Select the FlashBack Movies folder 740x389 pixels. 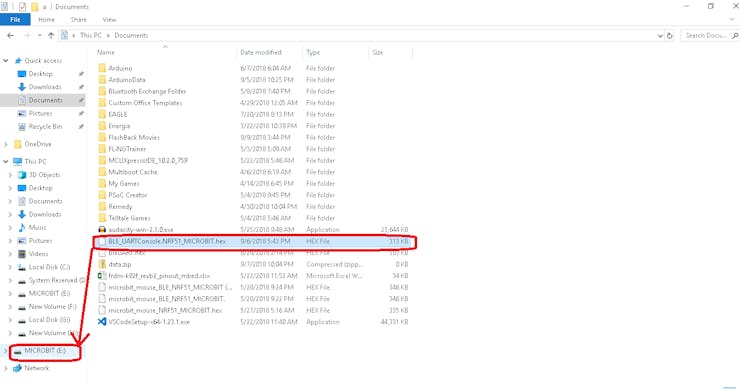[134, 137]
